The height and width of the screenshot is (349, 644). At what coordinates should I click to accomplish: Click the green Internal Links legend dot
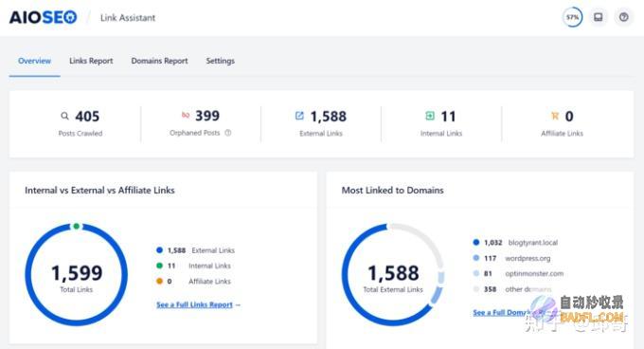(x=159, y=266)
